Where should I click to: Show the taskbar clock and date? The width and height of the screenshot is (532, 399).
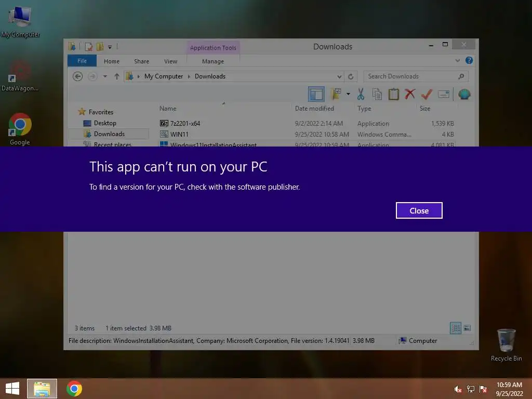point(509,389)
